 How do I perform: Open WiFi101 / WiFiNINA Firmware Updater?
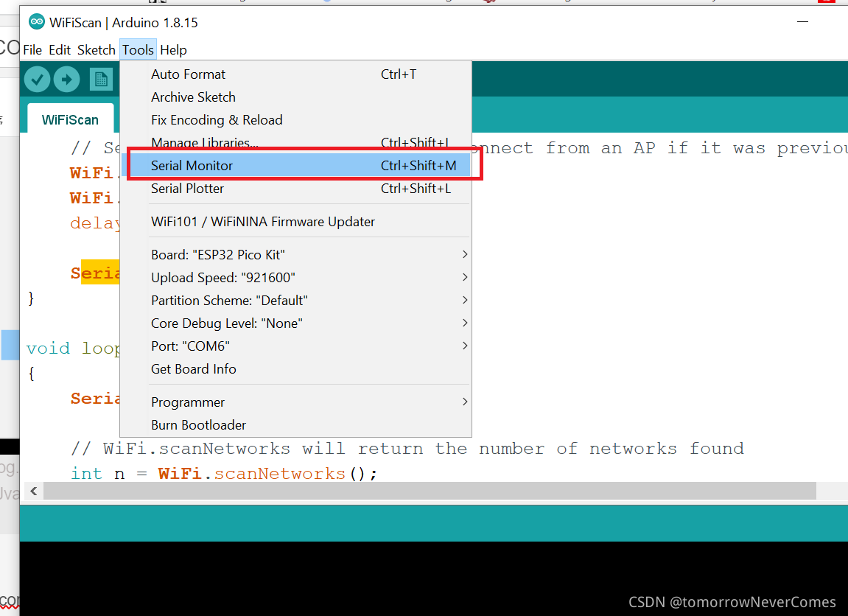296,222
